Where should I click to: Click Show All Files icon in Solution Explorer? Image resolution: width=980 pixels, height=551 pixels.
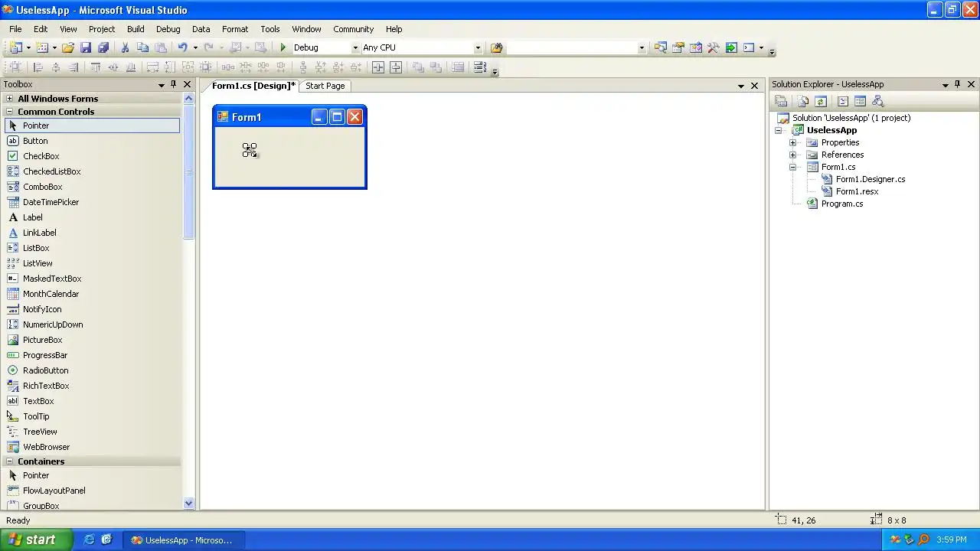[802, 101]
